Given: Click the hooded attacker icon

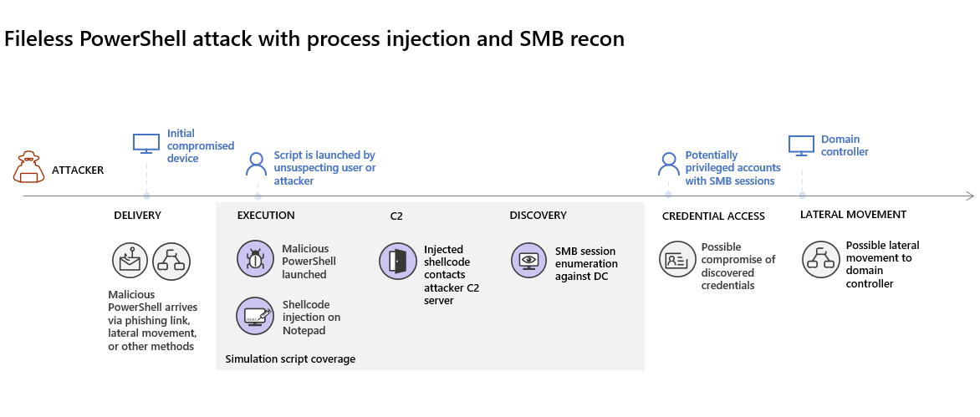Looking at the screenshot, I should [x=28, y=167].
